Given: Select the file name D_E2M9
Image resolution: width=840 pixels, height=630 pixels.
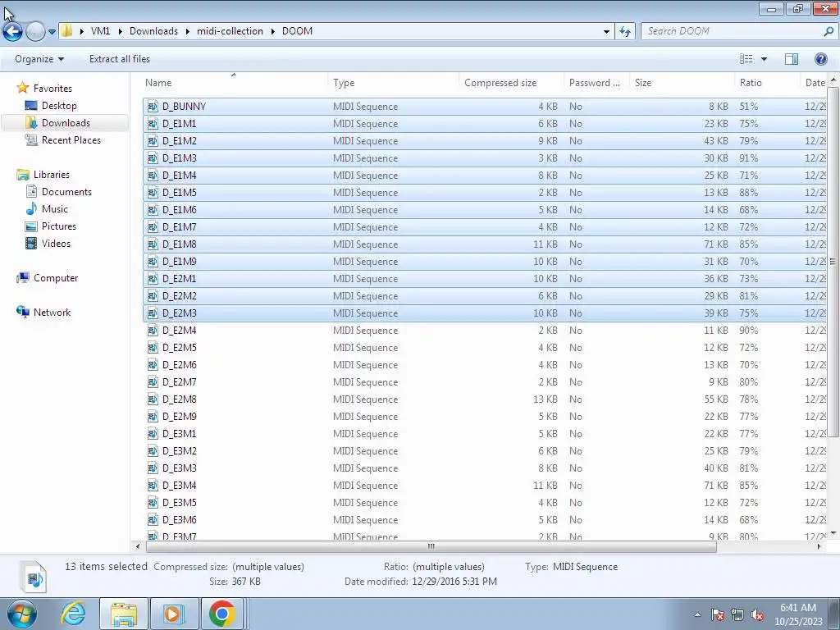Looking at the screenshot, I should pyautogui.click(x=180, y=416).
